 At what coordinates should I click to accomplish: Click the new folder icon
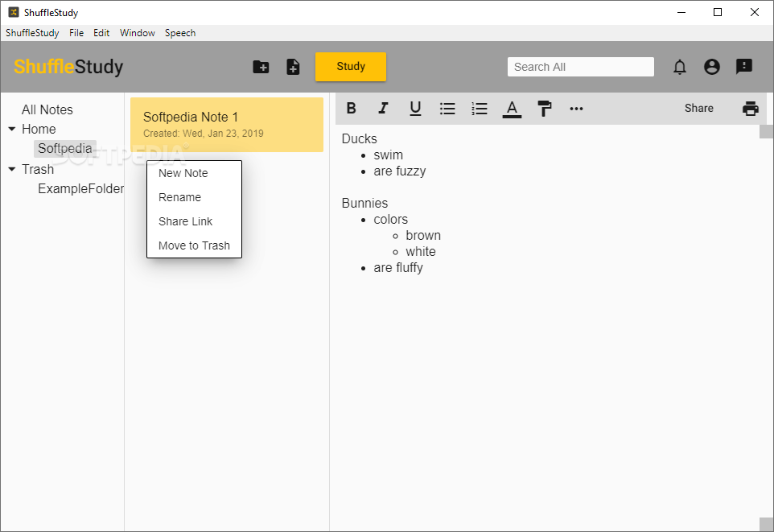click(261, 67)
